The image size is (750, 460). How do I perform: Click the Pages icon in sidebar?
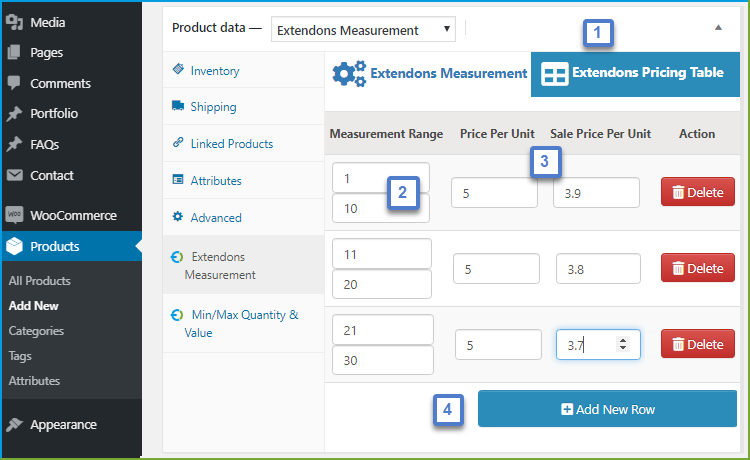pyautogui.click(x=14, y=52)
